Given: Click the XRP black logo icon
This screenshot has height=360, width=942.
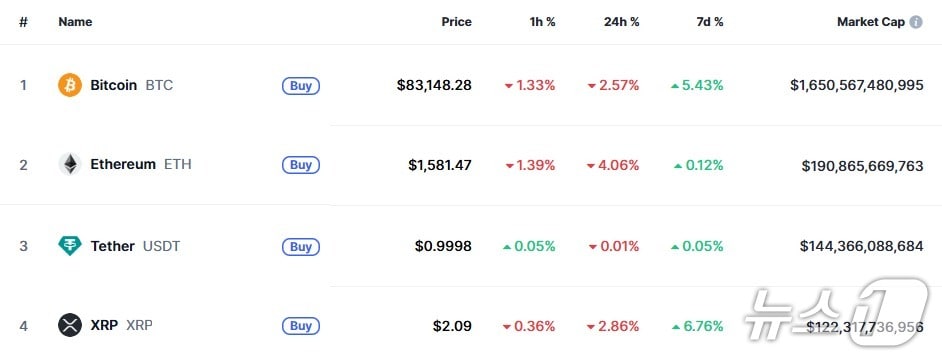Looking at the screenshot, I should [x=70, y=325].
